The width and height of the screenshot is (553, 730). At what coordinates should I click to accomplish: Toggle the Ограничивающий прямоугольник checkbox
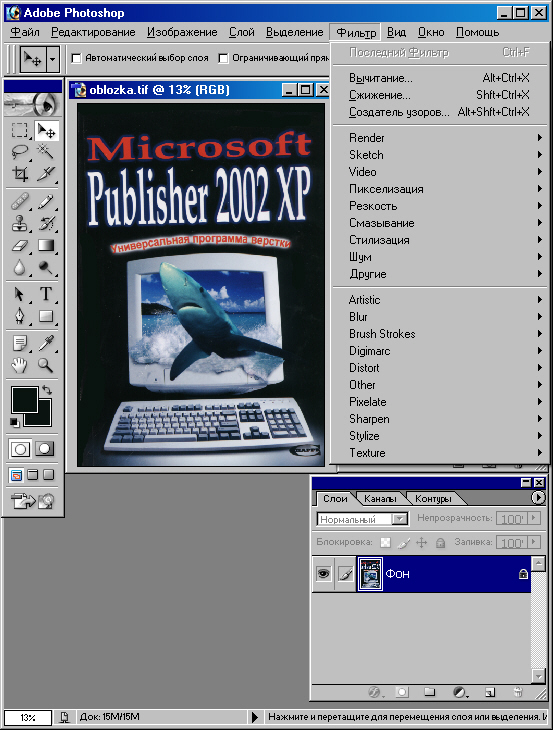(223, 58)
